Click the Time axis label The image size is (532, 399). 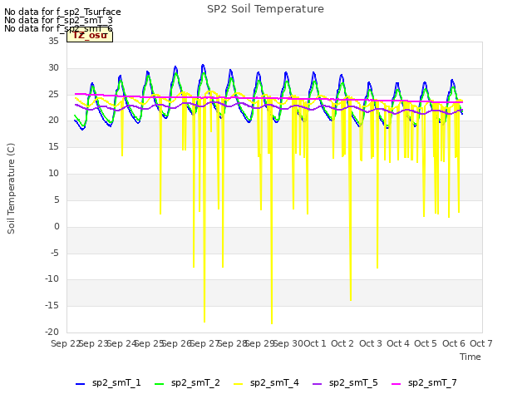[x=470, y=357]
